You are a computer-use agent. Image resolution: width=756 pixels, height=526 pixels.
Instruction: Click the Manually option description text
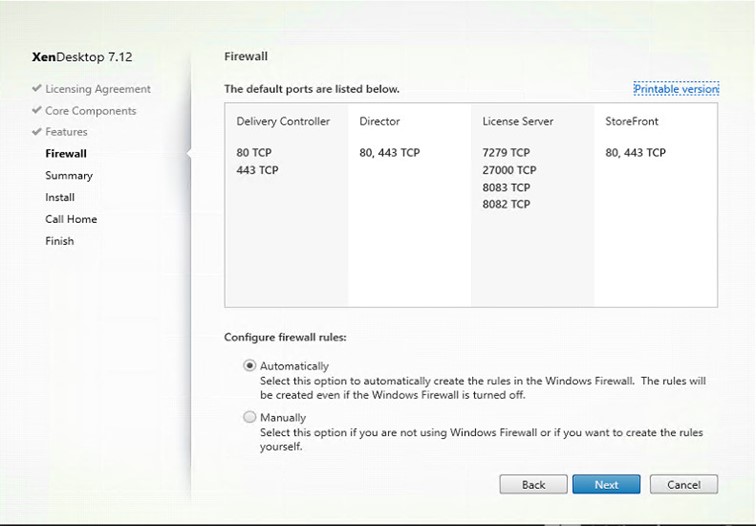(x=481, y=439)
